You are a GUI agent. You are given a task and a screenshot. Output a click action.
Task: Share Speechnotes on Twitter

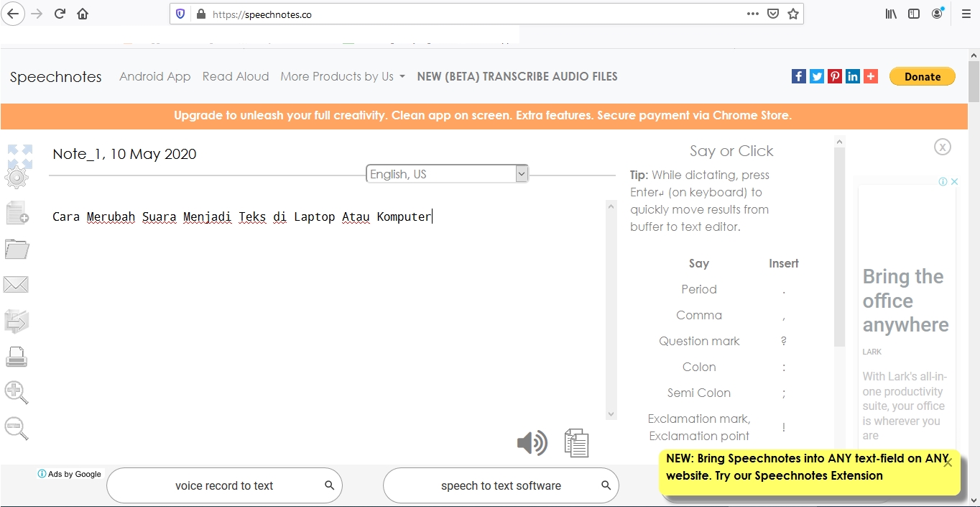point(817,76)
